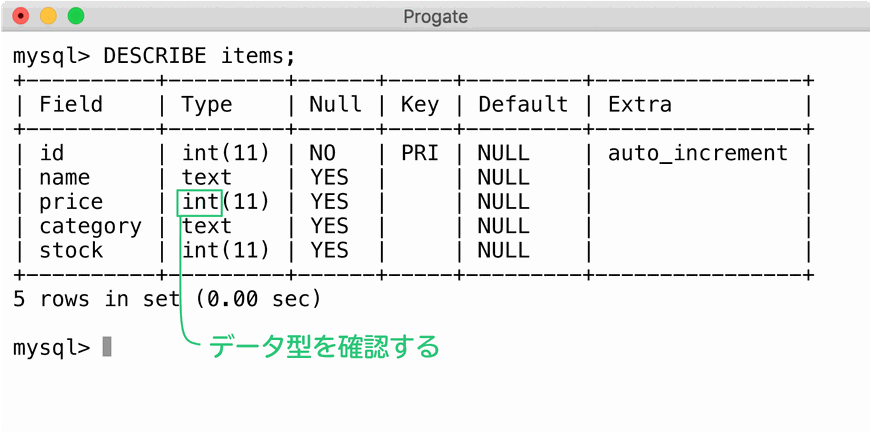This screenshot has height=432, width=870.
Task: Click the Key column header
Action: coord(419,105)
